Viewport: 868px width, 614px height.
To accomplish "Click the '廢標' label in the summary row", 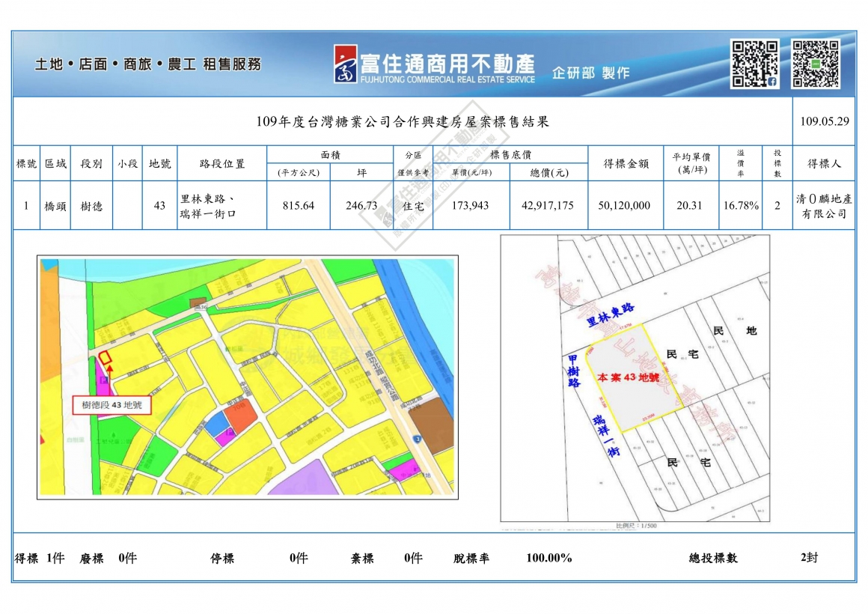I will pyautogui.click(x=91, y=558).
